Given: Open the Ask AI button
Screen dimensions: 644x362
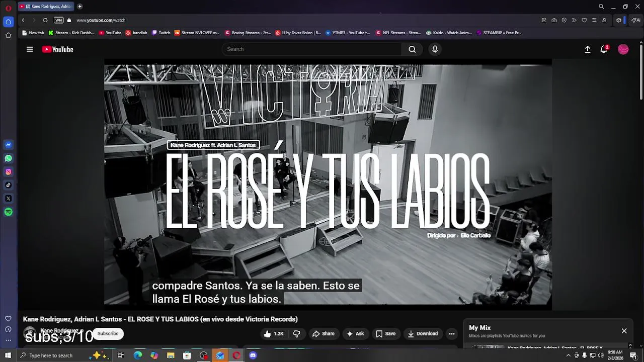Looking at the screenshot, I should coord(355,334).
